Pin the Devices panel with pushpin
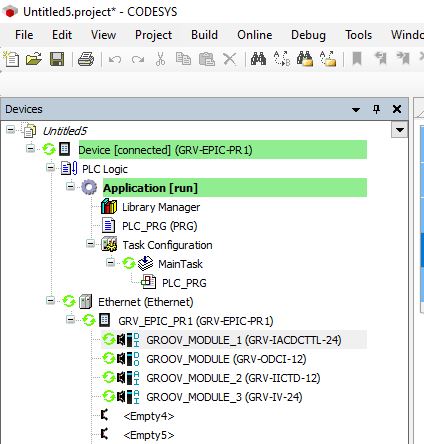 pyautogui.click(x=376, y=109)
